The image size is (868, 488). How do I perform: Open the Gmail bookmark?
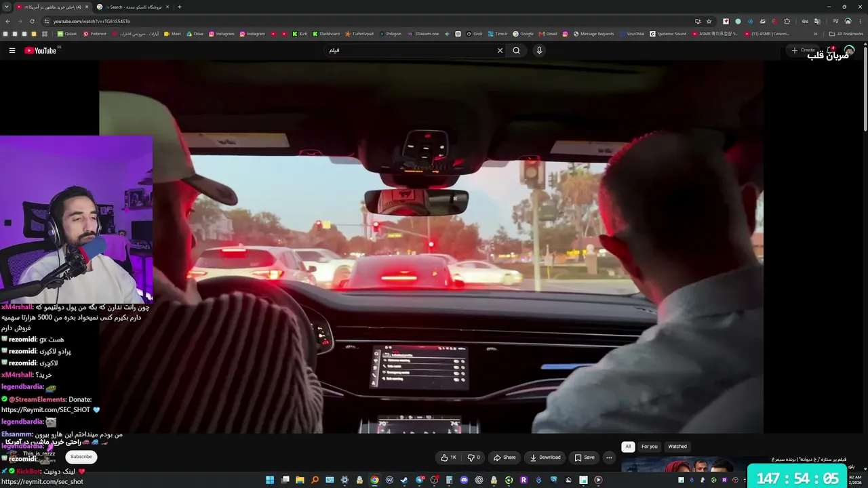(x=548, y=34)
